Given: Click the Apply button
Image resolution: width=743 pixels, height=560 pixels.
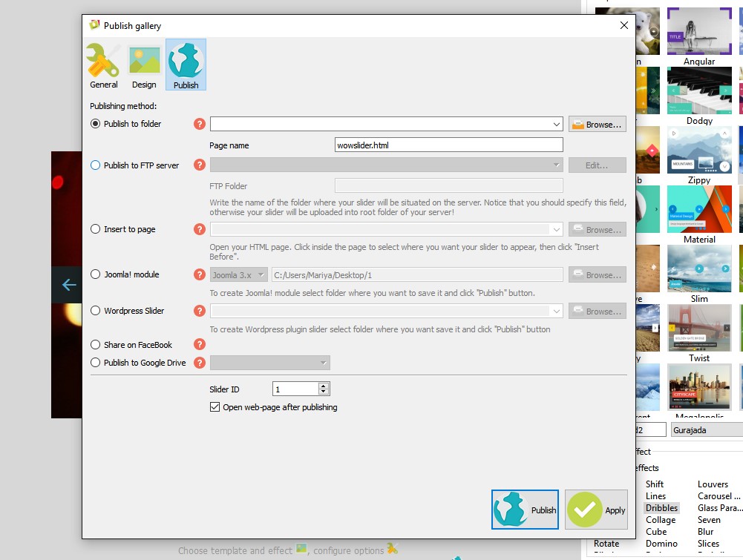Looking at the screenshot, I should [x=596, y=510].
